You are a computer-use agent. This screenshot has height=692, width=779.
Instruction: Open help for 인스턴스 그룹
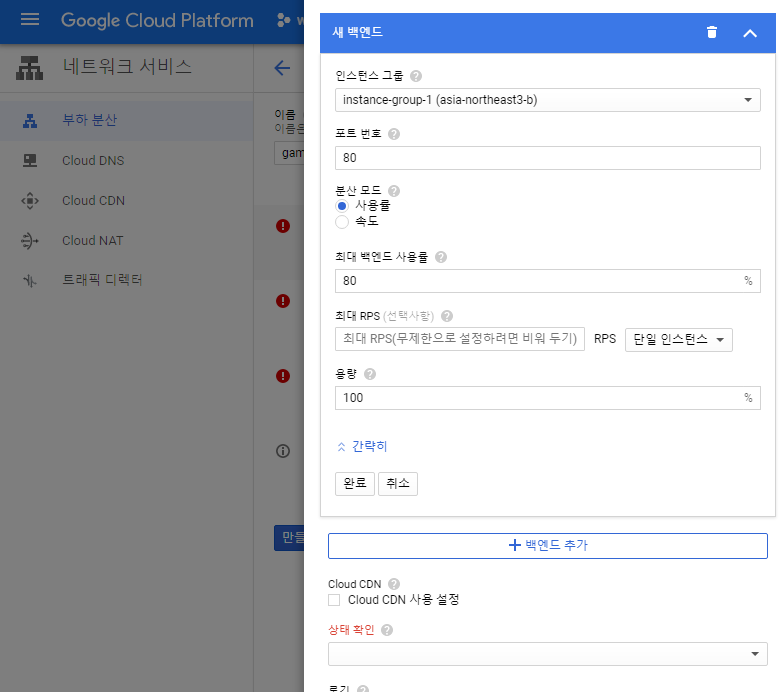416,76
